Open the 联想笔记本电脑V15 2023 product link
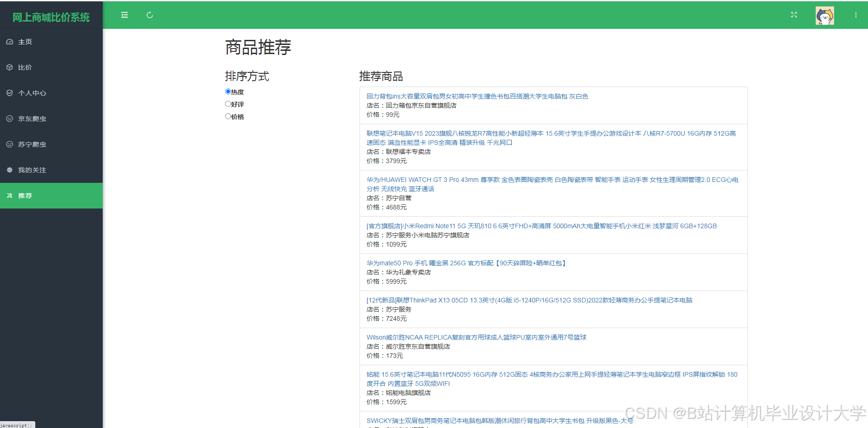Image resolution: width=868 pixels, height=428 pixels. point(551,138)
